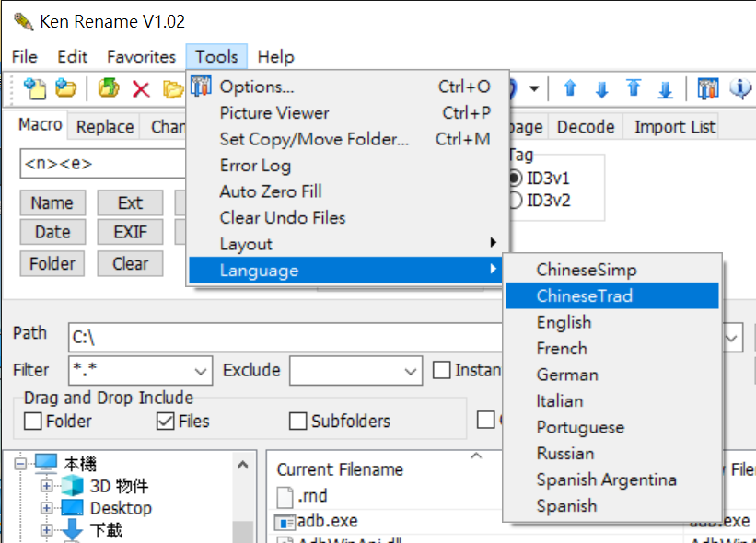This screenshot has width=756, height=543.
Task: Open the Filter dropdown
Action: [201, 371]
